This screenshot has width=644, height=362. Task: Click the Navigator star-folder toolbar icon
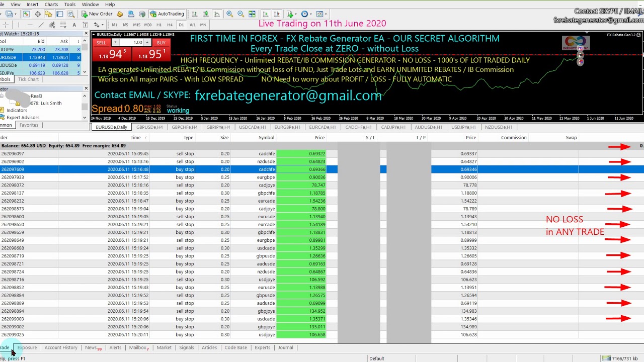click(48, 14)
